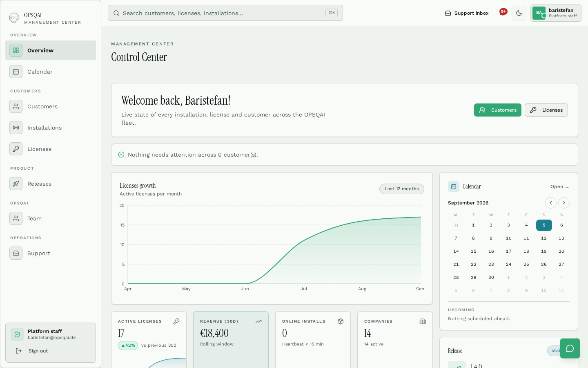The width and height of the screenshot is (588, 368).
Task: Click the Revenue trend arrow icon
Action: point(258,321)
